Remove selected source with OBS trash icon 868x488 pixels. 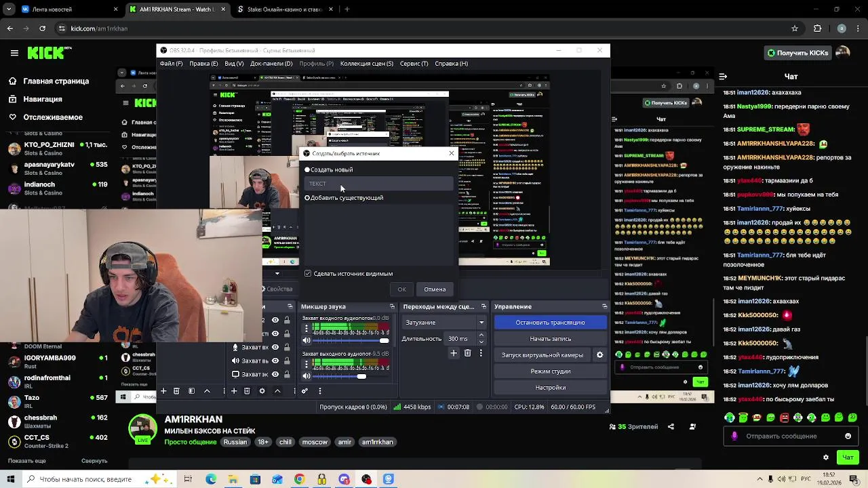pyautogui.click(x=247, y=391)
